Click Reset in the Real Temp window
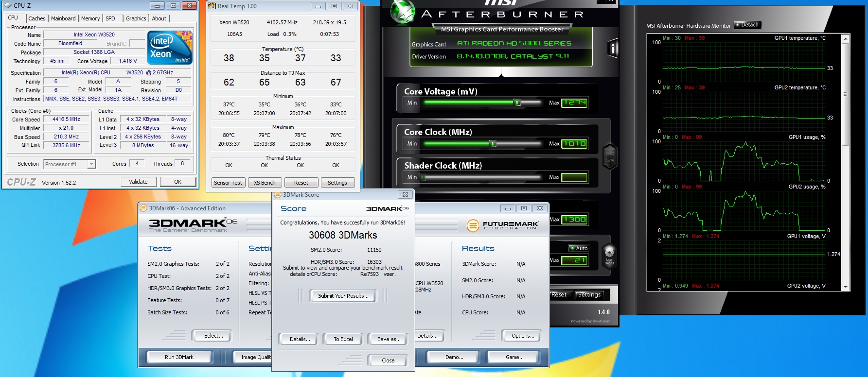 coord(301,183)
